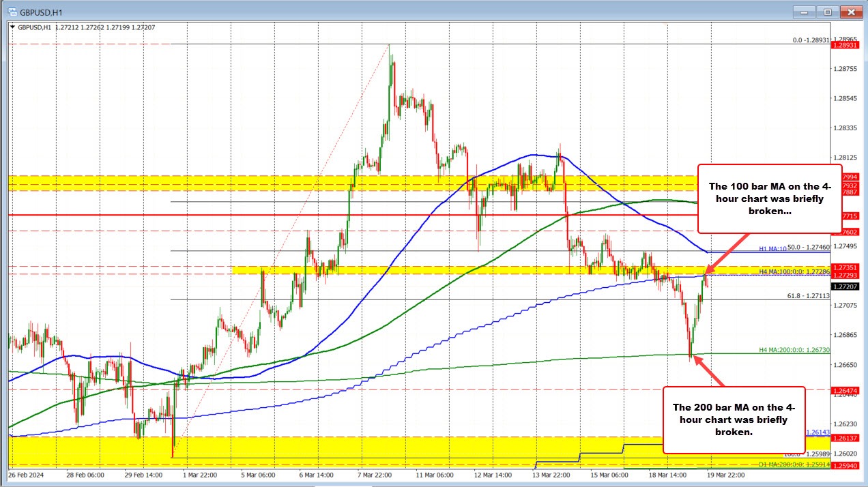Screen dimensions: 868x487
Task: Select the 1.26474 dashed support price tag
Action: click(844, 389)
